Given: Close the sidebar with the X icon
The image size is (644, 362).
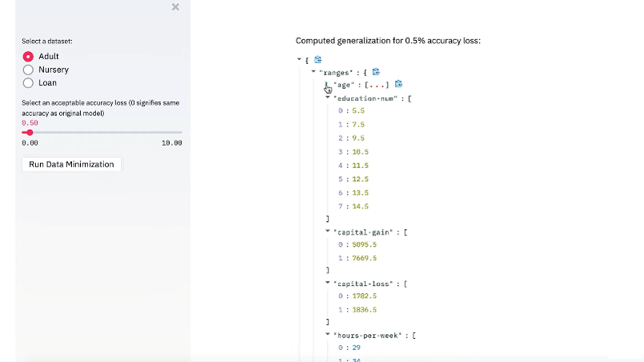Looking at the screenshot, I should click(x=175, y=7).
